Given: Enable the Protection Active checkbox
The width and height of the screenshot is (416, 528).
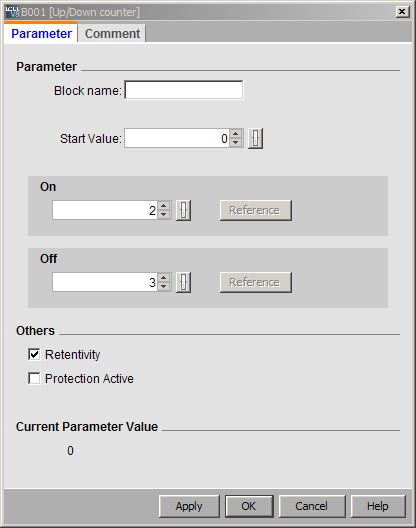Looking at the screenshot, I should click(x=34, y=378).
